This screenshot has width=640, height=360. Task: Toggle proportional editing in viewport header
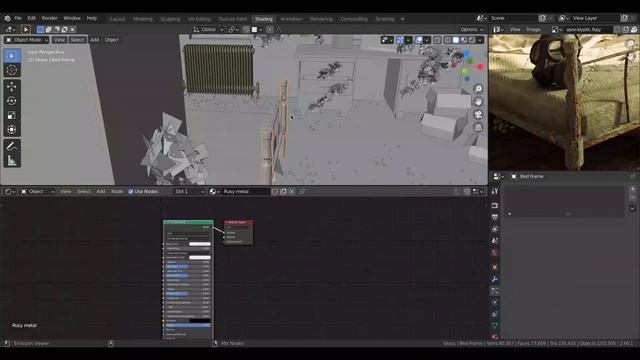[270, 29]
